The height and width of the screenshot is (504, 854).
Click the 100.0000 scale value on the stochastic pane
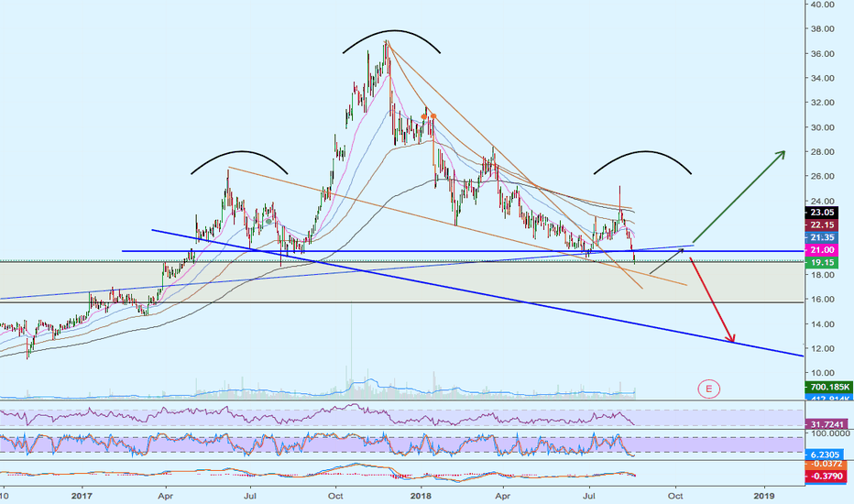(x=829, y=433)
